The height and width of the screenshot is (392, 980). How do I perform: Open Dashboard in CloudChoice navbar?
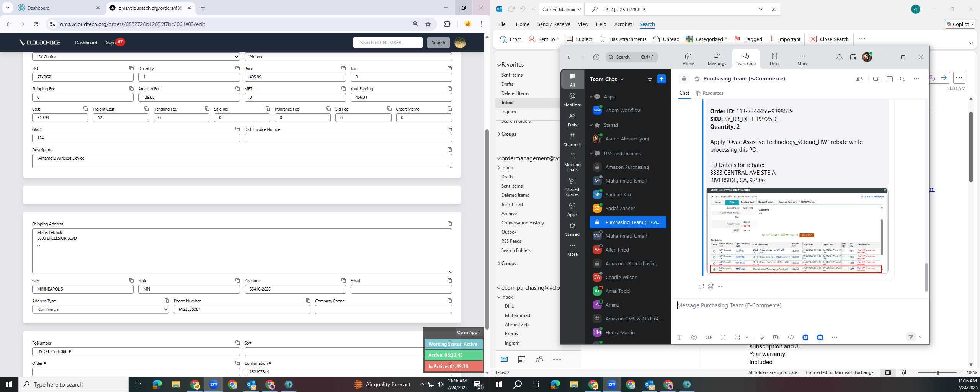pos(86,42)
